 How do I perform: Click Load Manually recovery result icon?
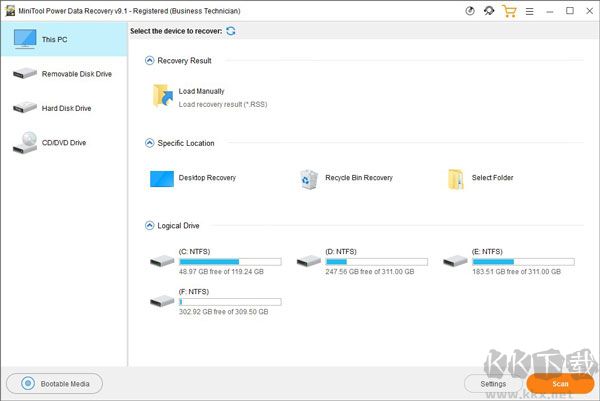(162, 95)
